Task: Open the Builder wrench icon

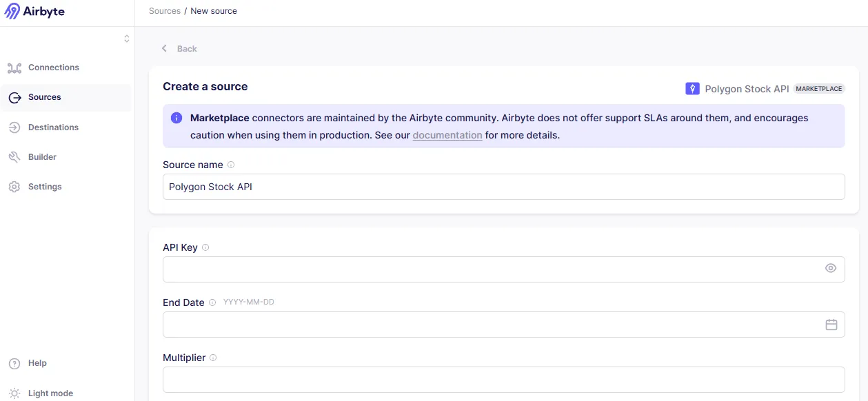Action: coord(14,157)
